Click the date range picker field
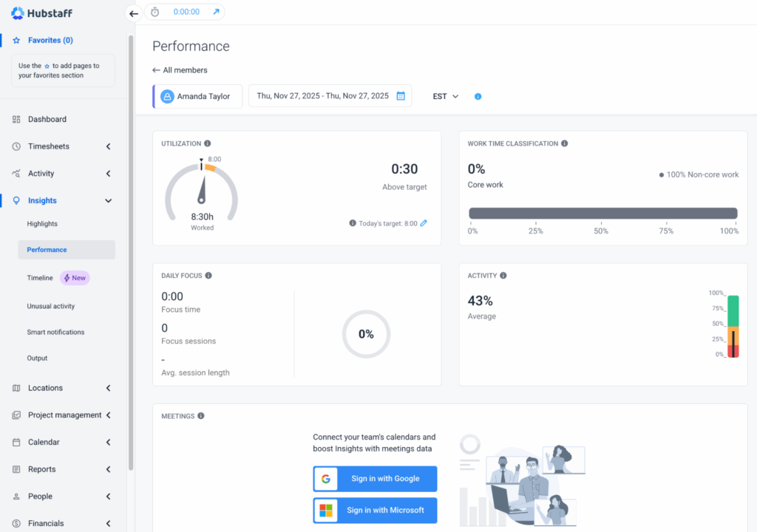Viewport: 757px width, 532px height. [x=330, y=96]
